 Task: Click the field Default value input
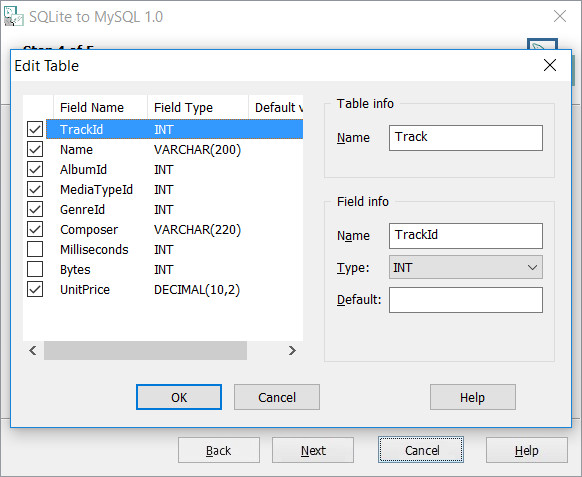click(466, 300)
